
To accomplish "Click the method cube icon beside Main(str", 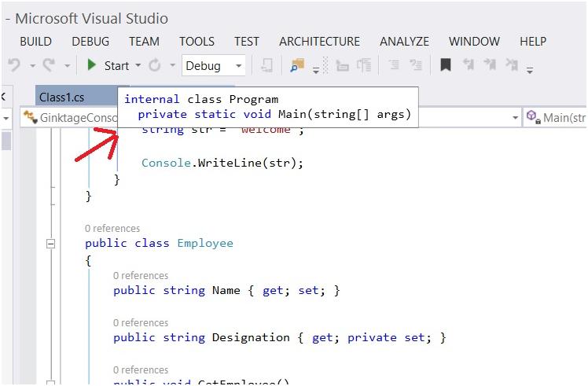I will coord(533,116).
